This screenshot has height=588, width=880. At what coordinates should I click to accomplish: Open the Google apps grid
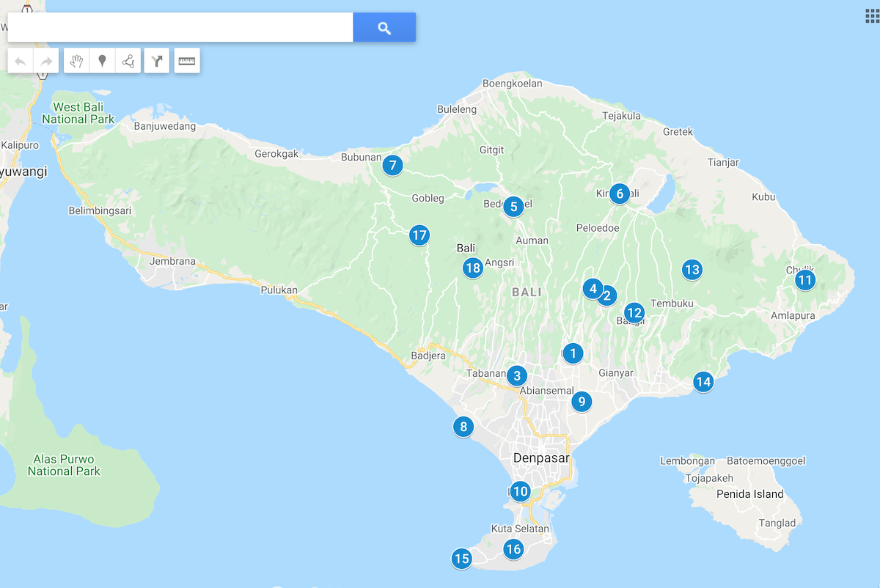pyautogui.click(x=872, y=16)
